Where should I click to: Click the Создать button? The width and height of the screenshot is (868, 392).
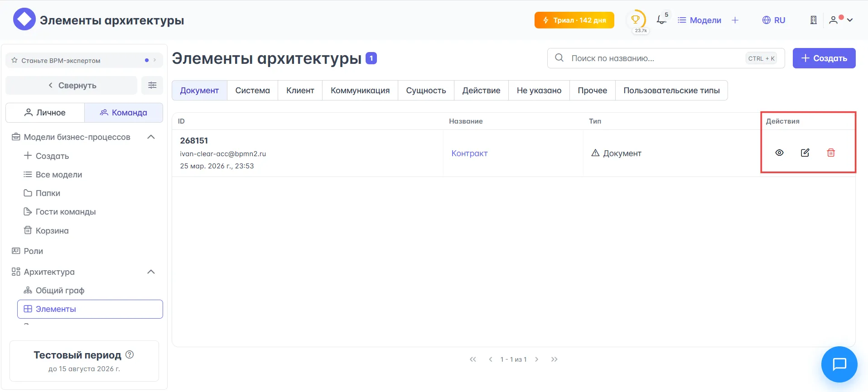point(824,58)
